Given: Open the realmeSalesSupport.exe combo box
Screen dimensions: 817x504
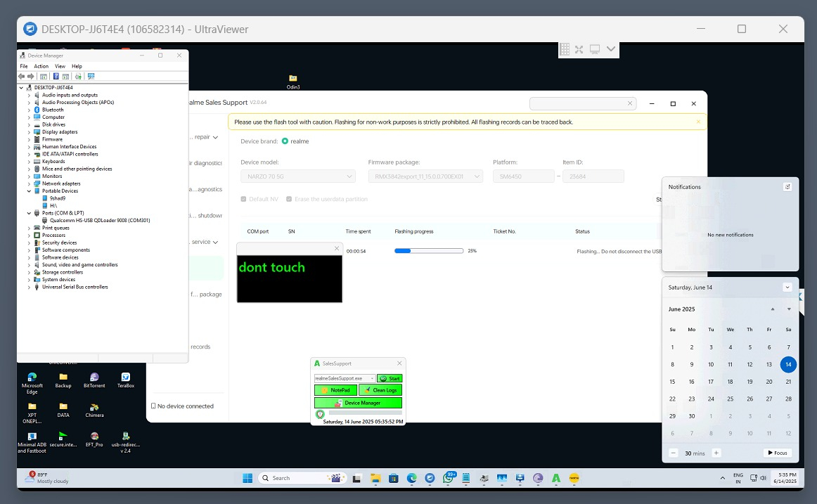Looking at the screenshot, I should tap(345, 378).
